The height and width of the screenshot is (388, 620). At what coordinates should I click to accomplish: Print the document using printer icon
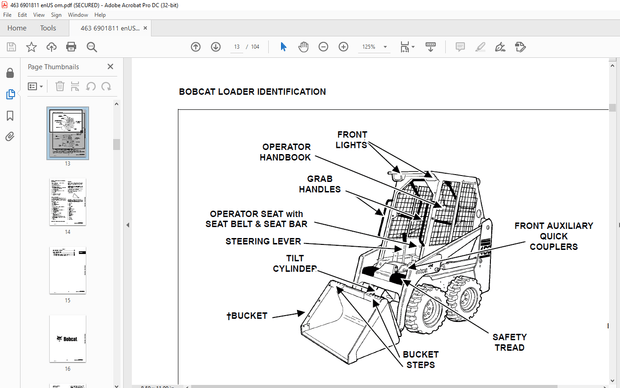click(x=71, y=47)
